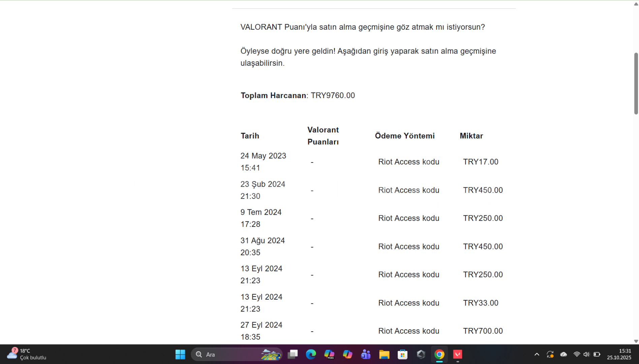Open the weather widget showing 18°C

pyautogui.click(x=27, y=354)
